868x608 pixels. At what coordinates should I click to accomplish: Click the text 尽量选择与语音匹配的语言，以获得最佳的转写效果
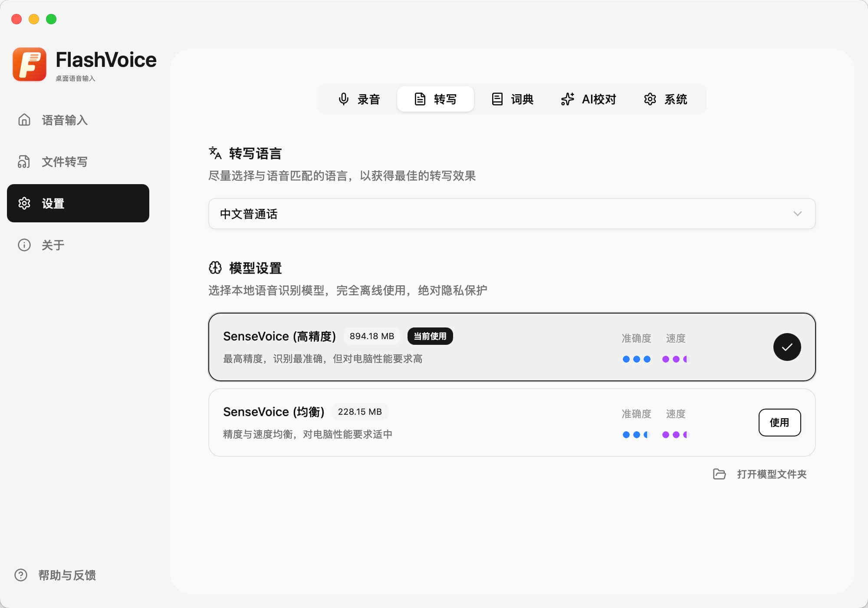coord(342,176)
